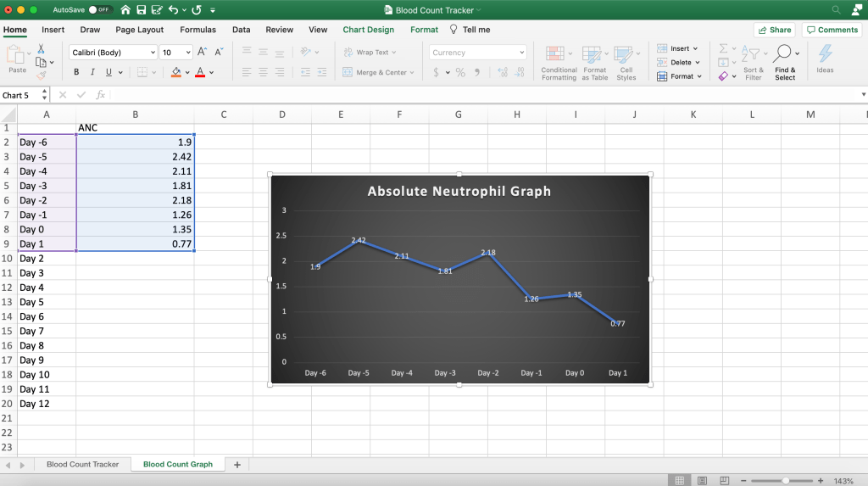Select the Cut scissors icon
The width and height of the screenshot is (868, 486).
[x=40, y=49]
